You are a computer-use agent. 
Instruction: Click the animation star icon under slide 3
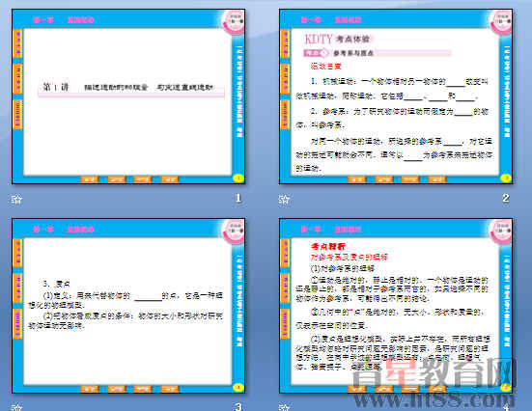point(16,407)
